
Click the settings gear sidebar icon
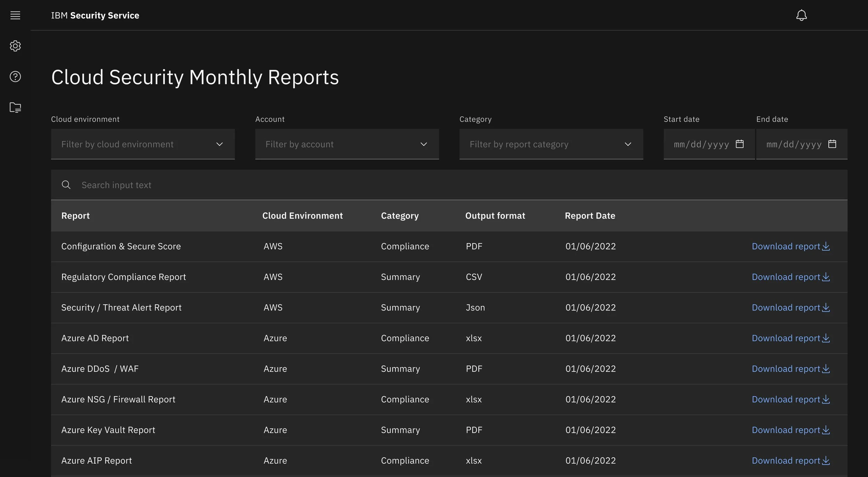pos(15,46)
